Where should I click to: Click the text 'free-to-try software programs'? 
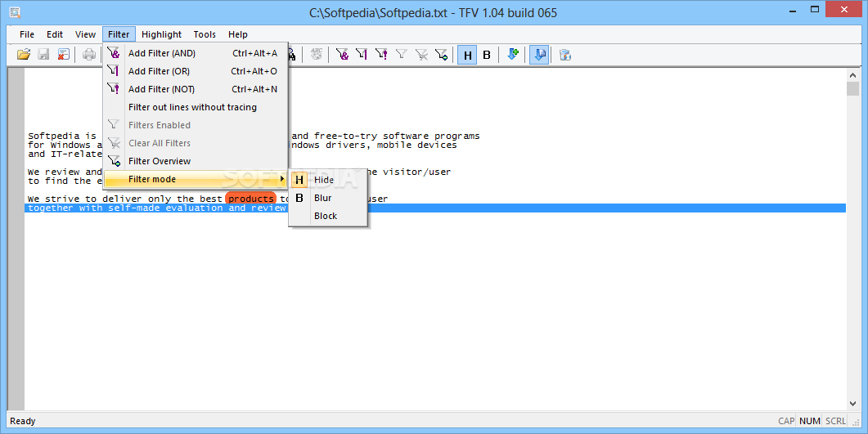click(x=396, y=136)
